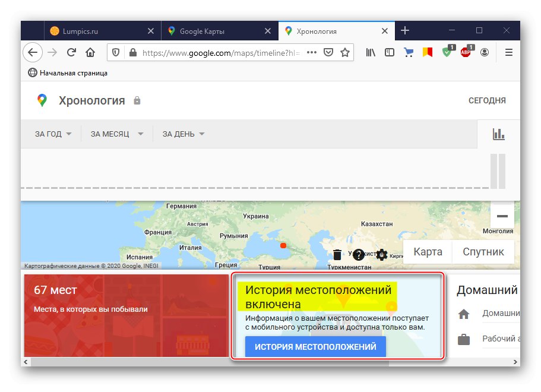The height and width of the screenshot is (392, 541).
Task: Open the help question mark on the map
Action: 359,254
